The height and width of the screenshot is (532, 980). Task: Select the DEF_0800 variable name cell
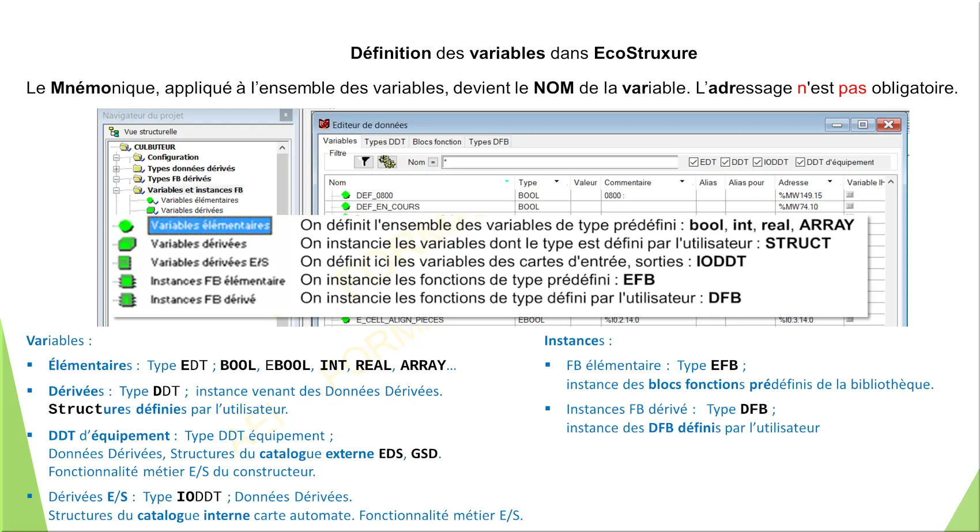click(375, 195)
